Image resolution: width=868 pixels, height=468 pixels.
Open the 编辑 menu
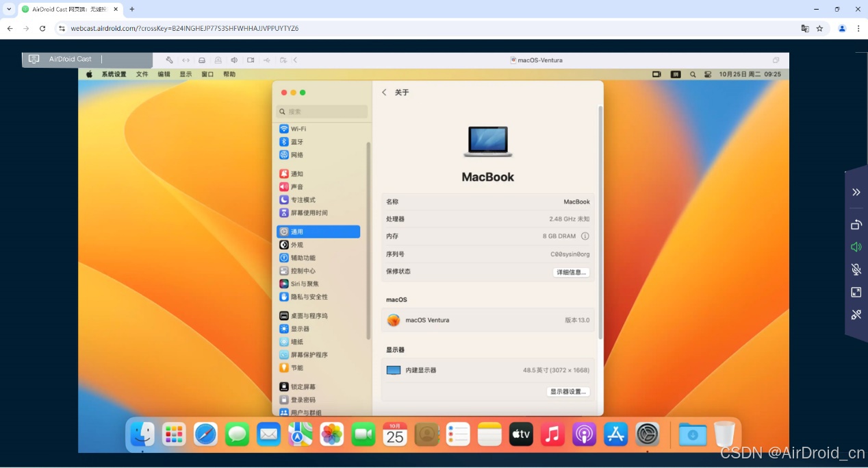point(164,74)
